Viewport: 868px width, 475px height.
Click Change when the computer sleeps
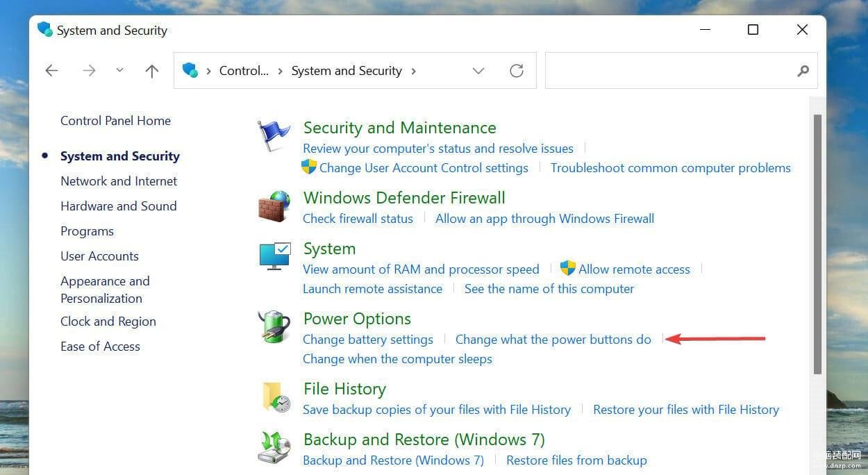click(397, 358)
